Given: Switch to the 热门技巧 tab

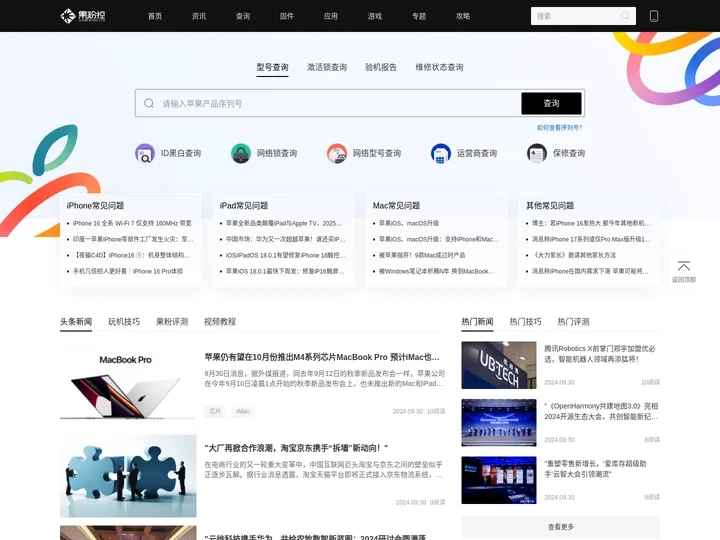Looking at the screenshot, I should pyautogui.click(x=525, y=321).
